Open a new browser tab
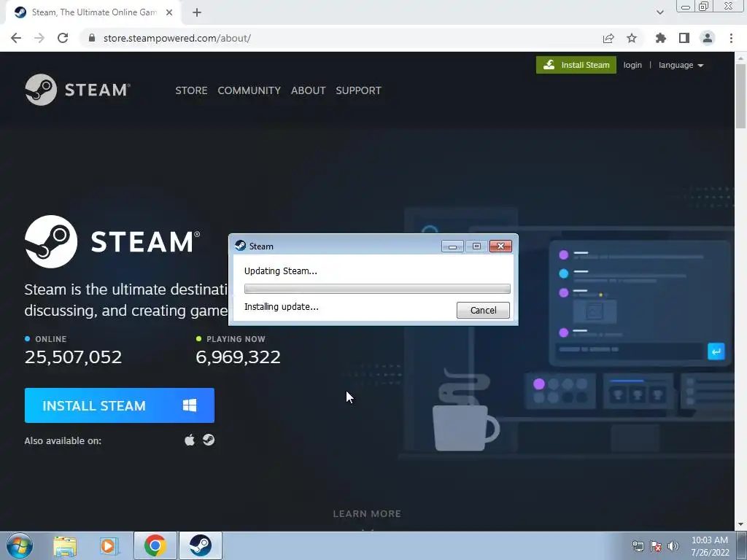The image size is (747, 560). 197,13
